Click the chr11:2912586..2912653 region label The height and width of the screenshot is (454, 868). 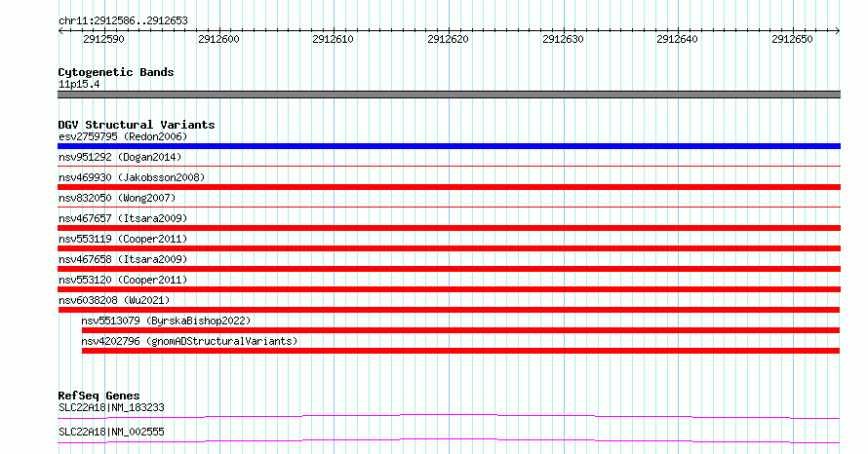tap(123, 21)
